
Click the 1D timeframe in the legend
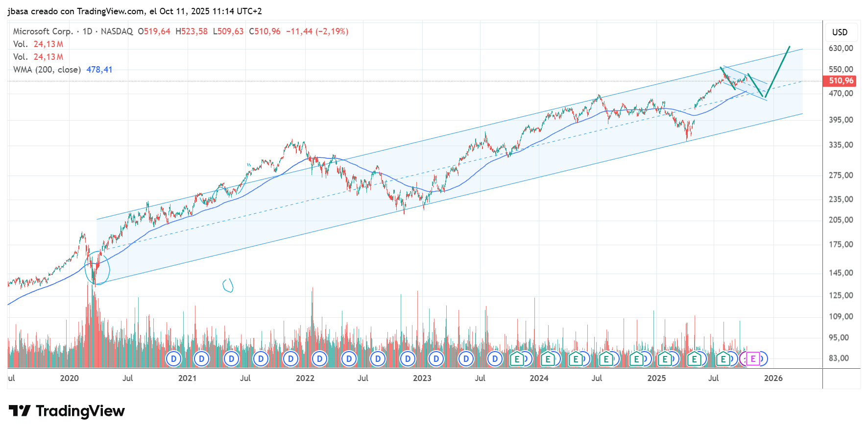click(x=87, y=31)
